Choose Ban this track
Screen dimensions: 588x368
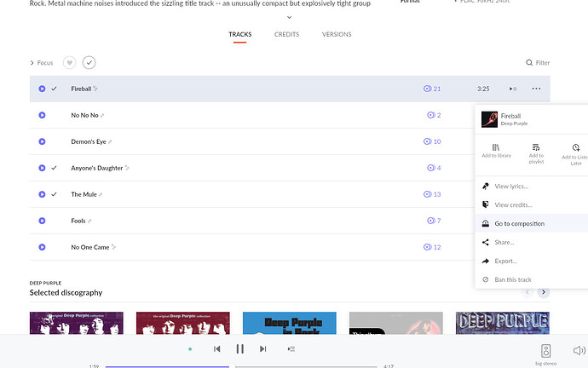coord(531,280)
